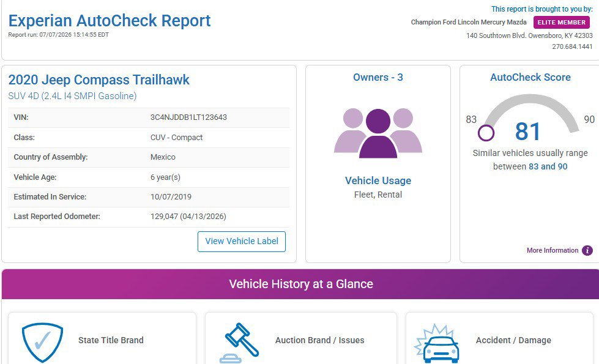This screenshot has width=599, height=364.
Task: Click the This report is brought to you by text
Action: (x=542, y=9)
